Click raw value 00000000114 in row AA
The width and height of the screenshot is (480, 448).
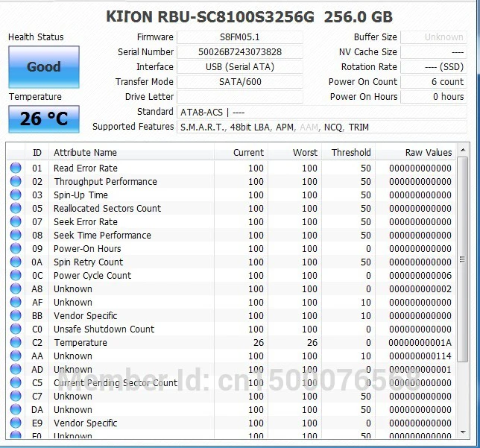420,356
